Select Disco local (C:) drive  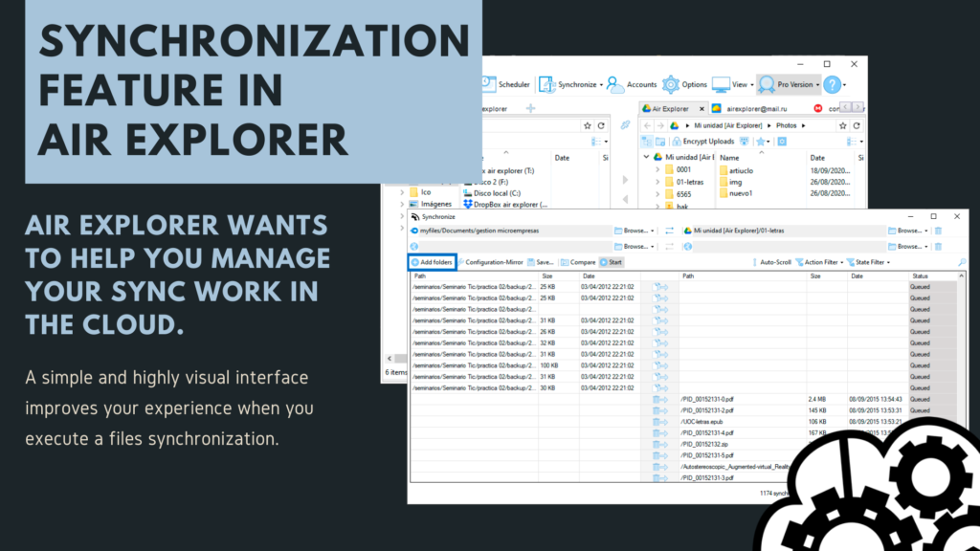pyautogui.click(x=492, y=193)
